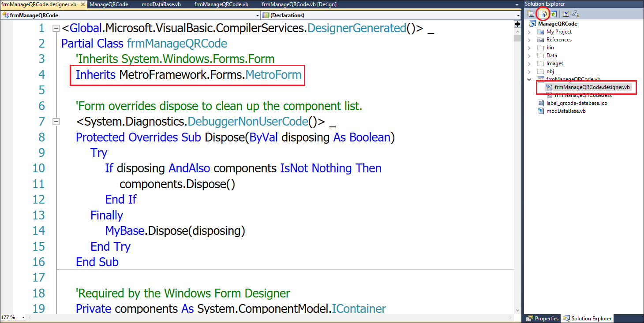This screenshot has width=644, height=323.
Task: Close the frmManageQRCode.designer.vb tab
Action: pos(82,4)
